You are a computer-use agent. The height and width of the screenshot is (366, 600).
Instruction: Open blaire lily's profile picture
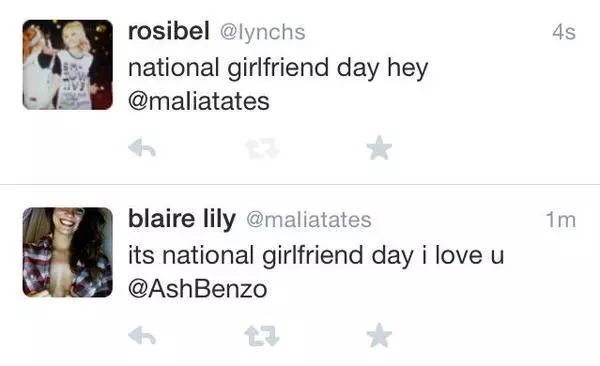pos(68,252)
